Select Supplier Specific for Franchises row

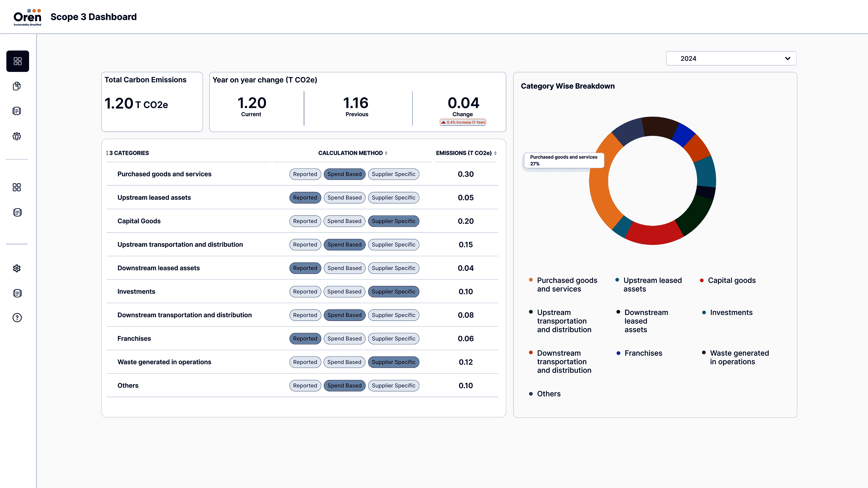click(x=393, y=338)
